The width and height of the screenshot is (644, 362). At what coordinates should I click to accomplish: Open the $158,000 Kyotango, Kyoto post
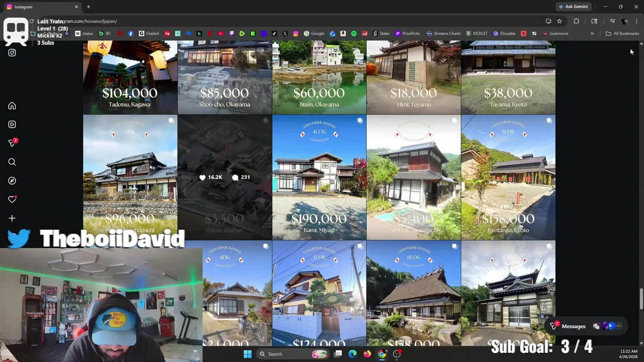tap(508, 177)
